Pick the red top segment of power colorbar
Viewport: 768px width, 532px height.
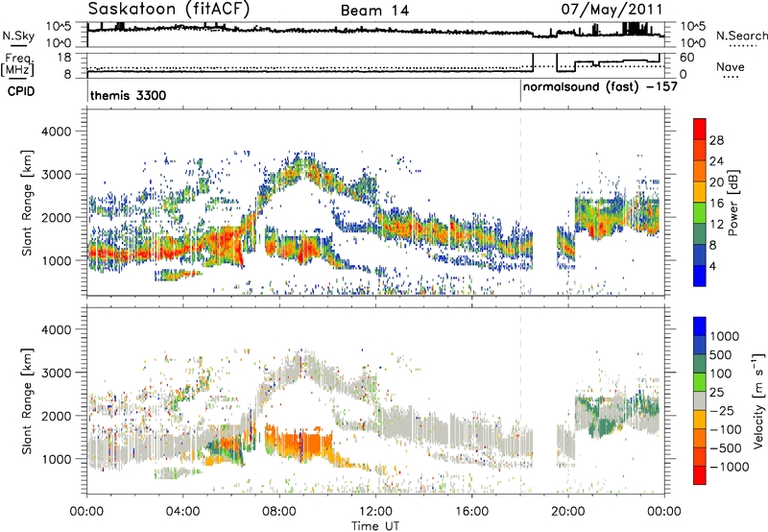click(x=700, y=129)
